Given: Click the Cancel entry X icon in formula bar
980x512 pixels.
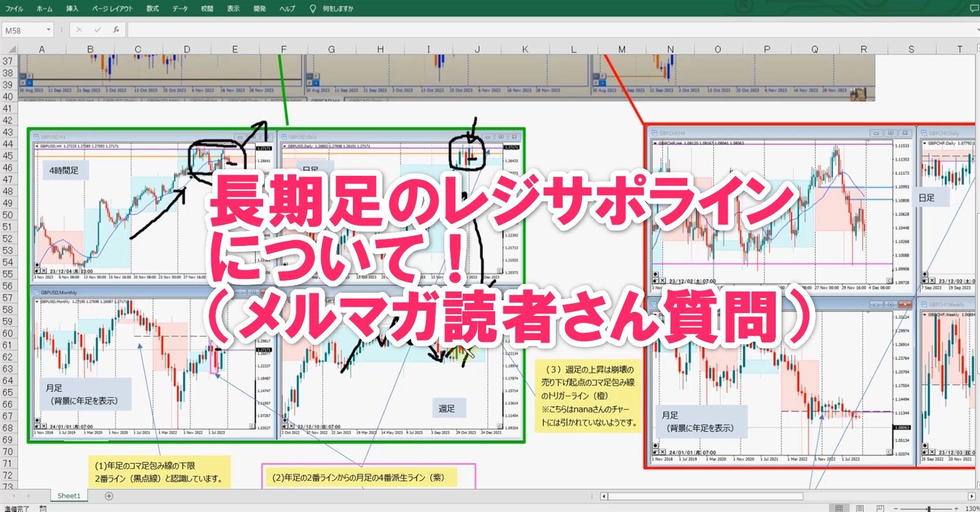Looking at the screenshot, I should [79, 30].
